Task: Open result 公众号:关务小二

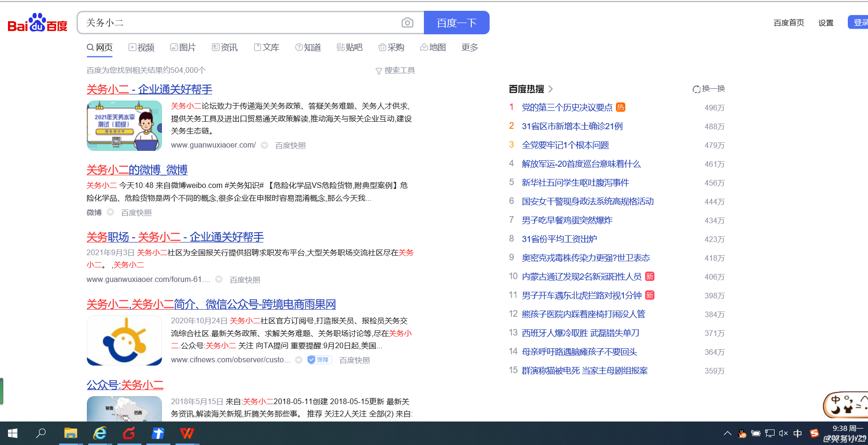Action: point(125,385)
